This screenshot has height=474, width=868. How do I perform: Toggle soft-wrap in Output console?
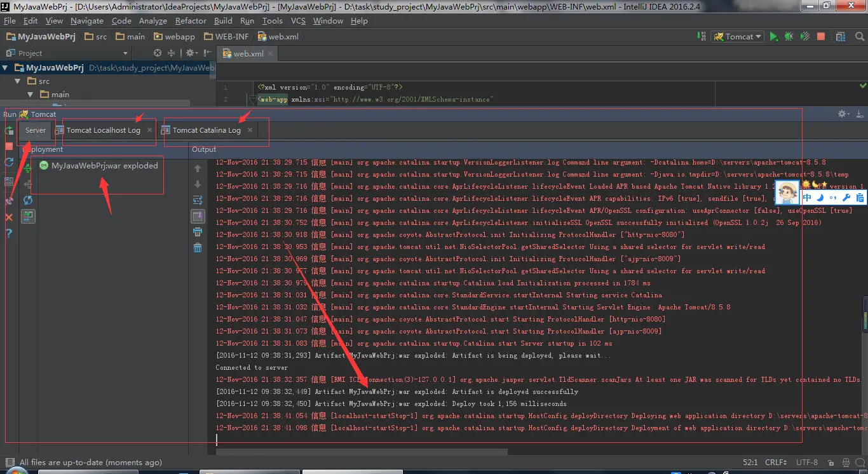198,200
